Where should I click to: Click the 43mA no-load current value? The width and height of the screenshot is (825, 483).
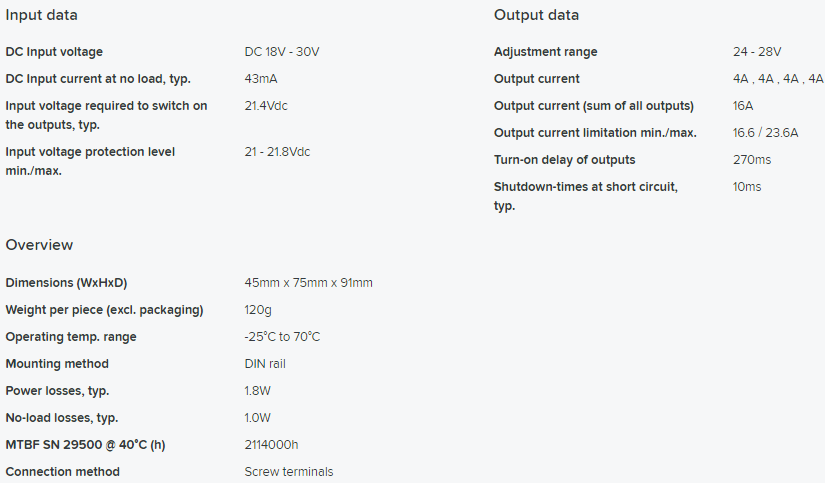[260, 79]
